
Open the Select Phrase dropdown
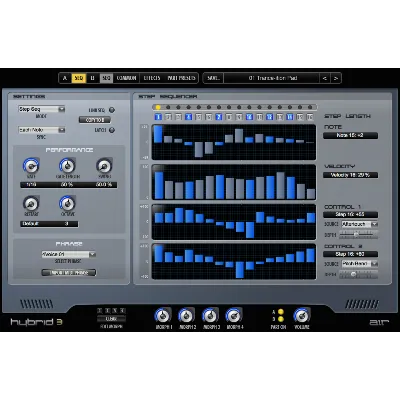click(69, 254)
